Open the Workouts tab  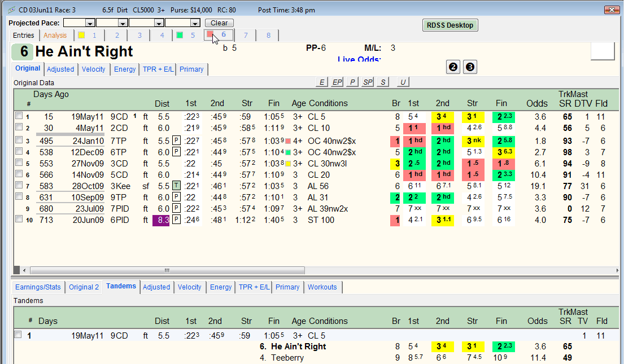click(x=322, y=287)
